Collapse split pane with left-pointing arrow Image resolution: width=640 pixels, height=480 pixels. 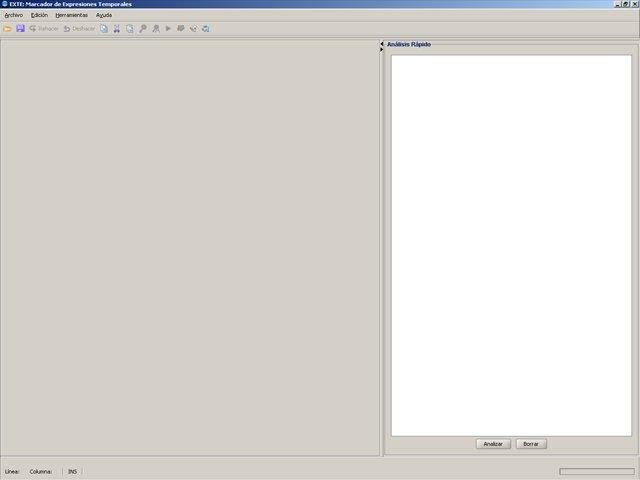[x=382, y=44]
